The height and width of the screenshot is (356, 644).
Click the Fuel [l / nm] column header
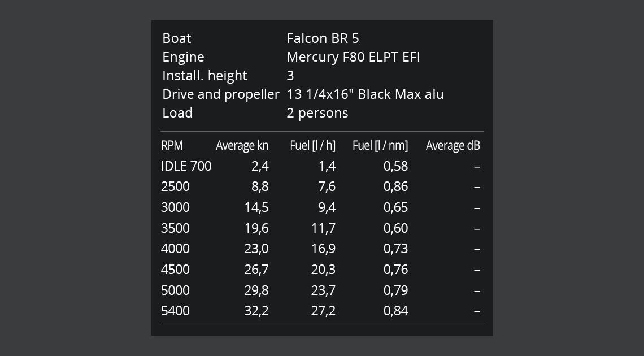click(380, 145)
